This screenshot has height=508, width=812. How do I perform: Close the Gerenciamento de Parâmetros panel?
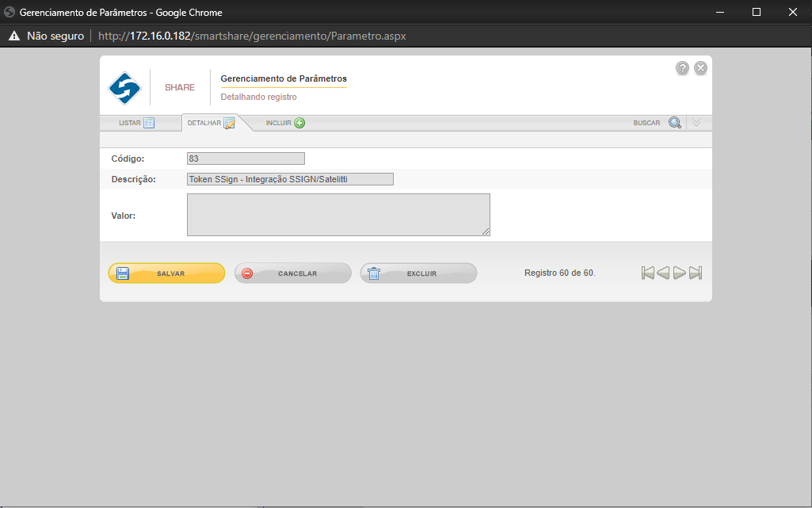click(x=700, y=68)
